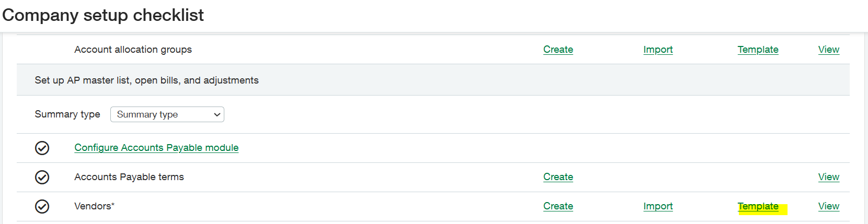Create a new account allocation group
Viewport: 868px width, 224px height.
(558, 50)
